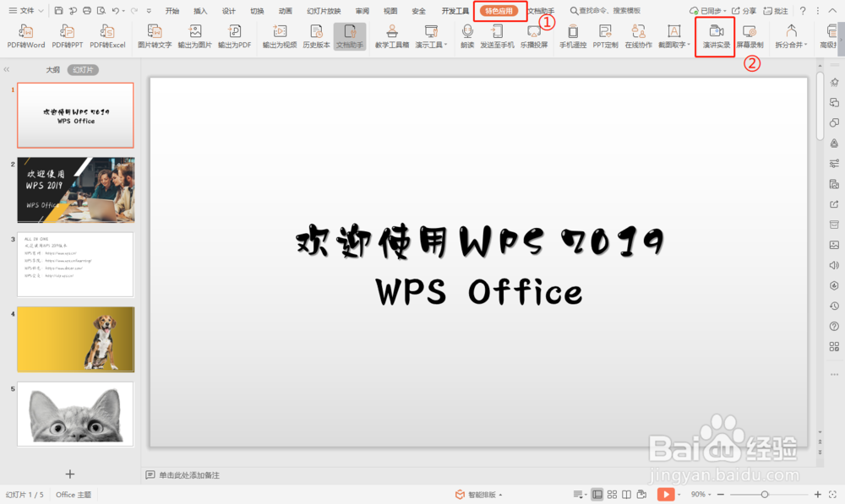
Task: Toggle normal view in the status bar
Action: (x=596, y=494)
